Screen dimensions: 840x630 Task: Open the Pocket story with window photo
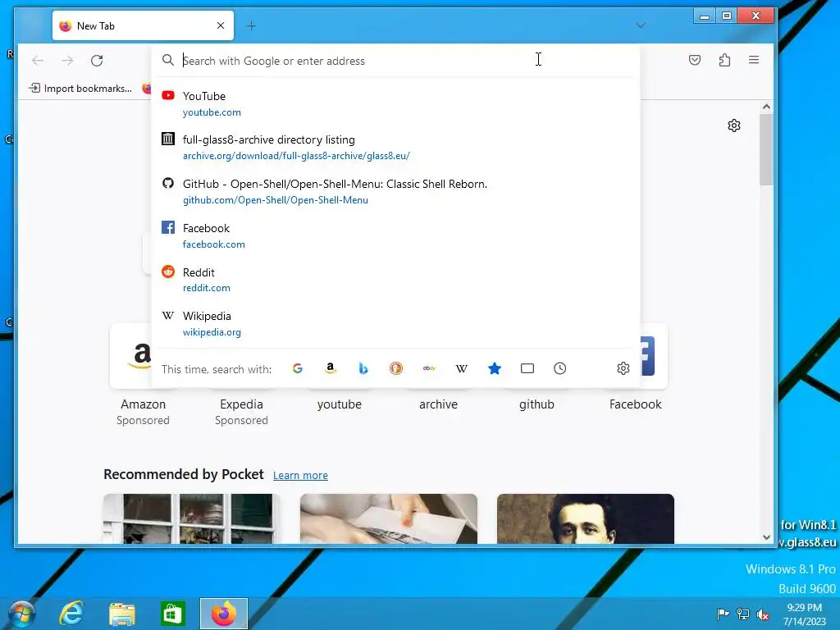coord(191,518)
